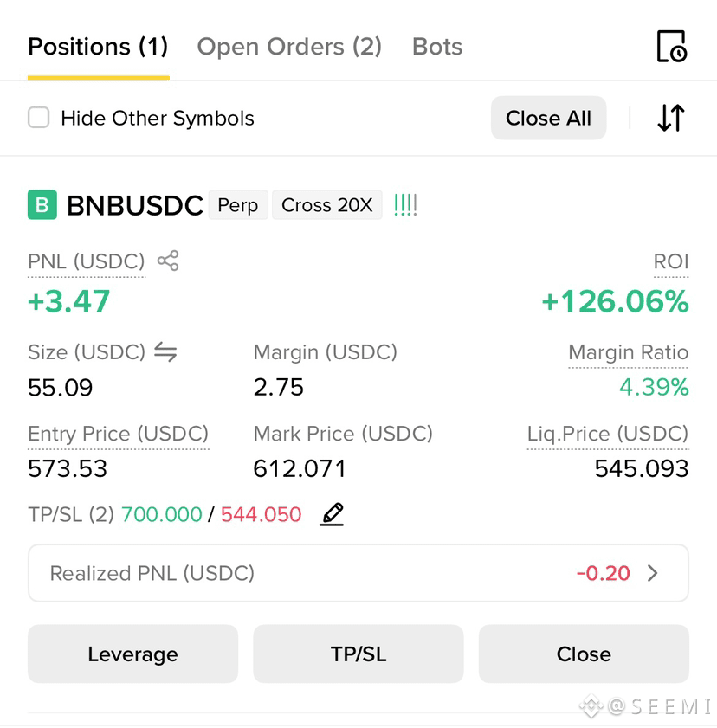
Task: Expand the Realized PNL details arrow
Action: pyautogui.click(x=652, y=573)
